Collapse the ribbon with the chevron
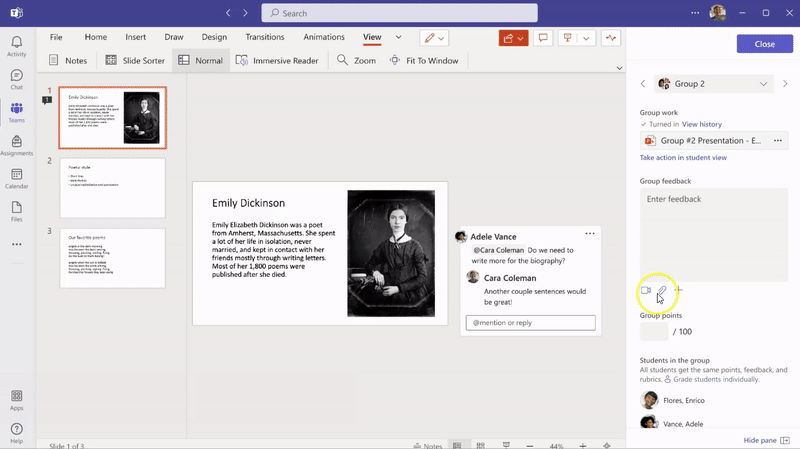 pyautogui.click(x=619, y=68)
